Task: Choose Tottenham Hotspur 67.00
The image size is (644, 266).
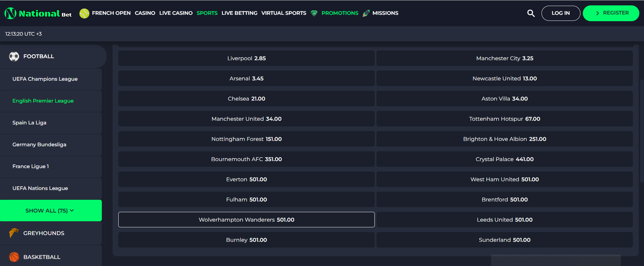Action: tap(505, 119)
